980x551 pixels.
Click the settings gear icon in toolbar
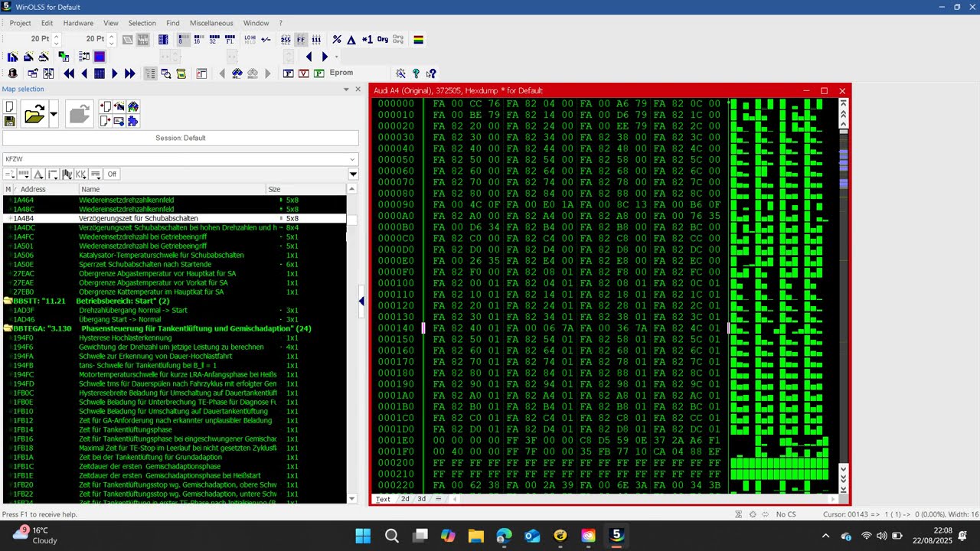click(x=400, y=73)
